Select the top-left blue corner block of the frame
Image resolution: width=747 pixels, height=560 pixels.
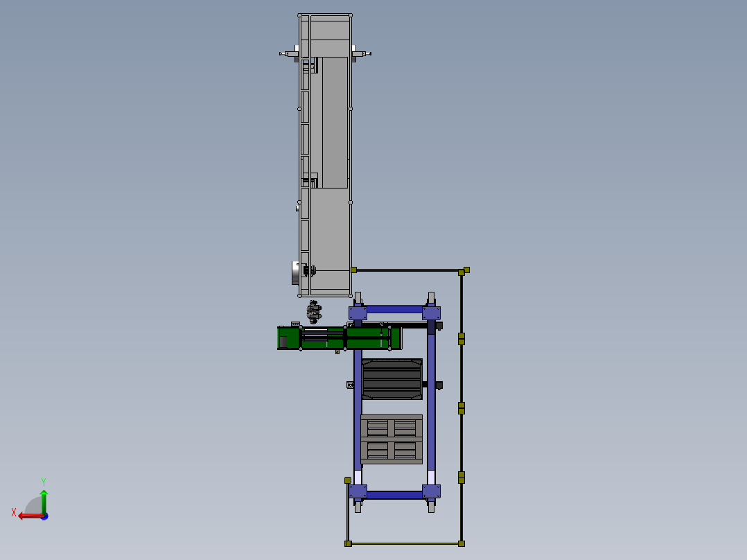(358, 313)
